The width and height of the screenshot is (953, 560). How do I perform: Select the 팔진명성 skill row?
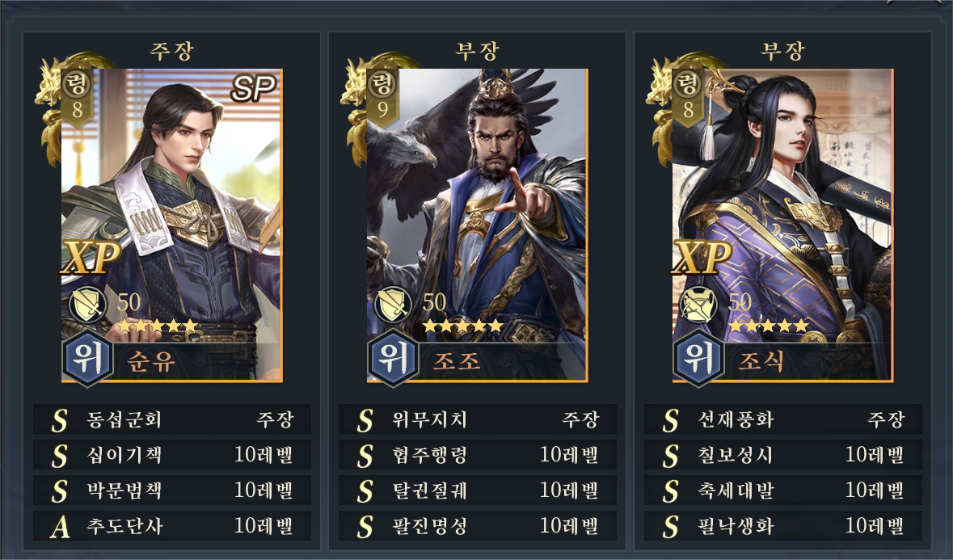click(x=478, y=527)
